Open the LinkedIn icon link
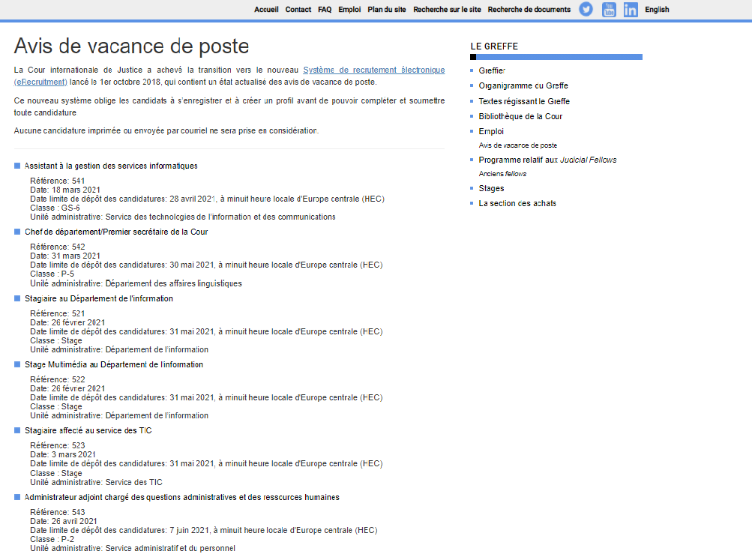Image resolution: width=752 pixels, height=560 pixels. coord(631,9)
